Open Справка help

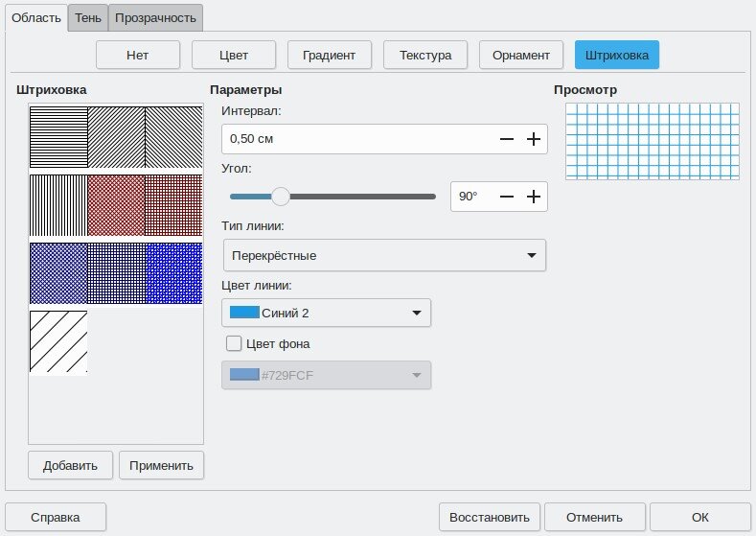tap(56, 517)
